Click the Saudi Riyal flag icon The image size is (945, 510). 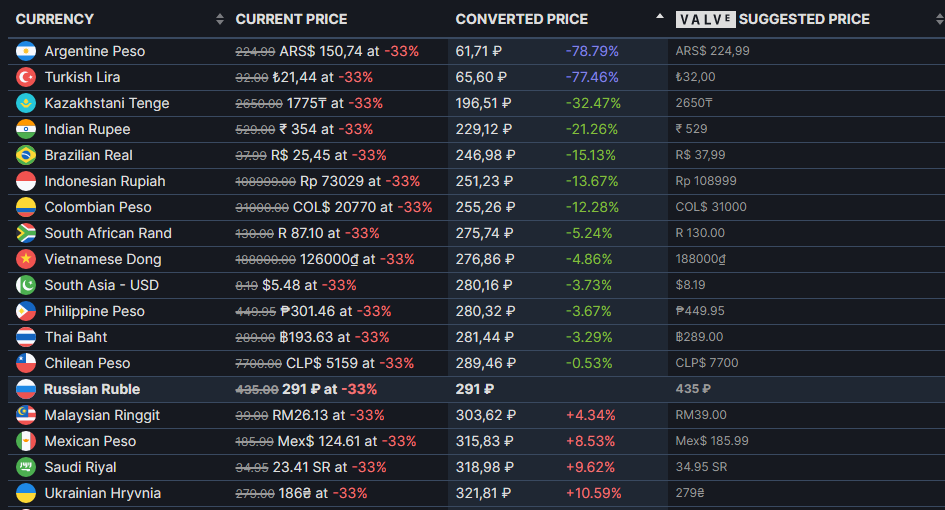26,467
